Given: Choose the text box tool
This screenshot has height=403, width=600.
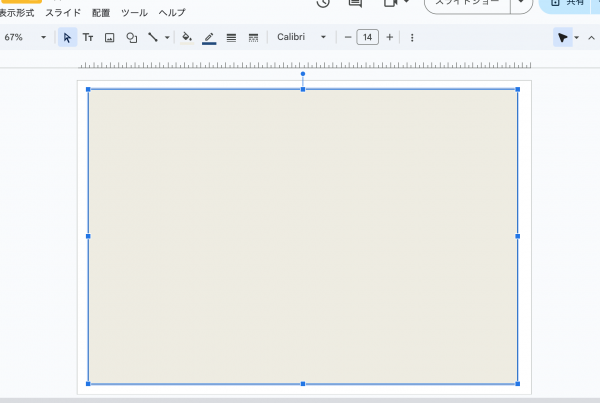Looking at the screenshot, I should click(x=88, y=38).
